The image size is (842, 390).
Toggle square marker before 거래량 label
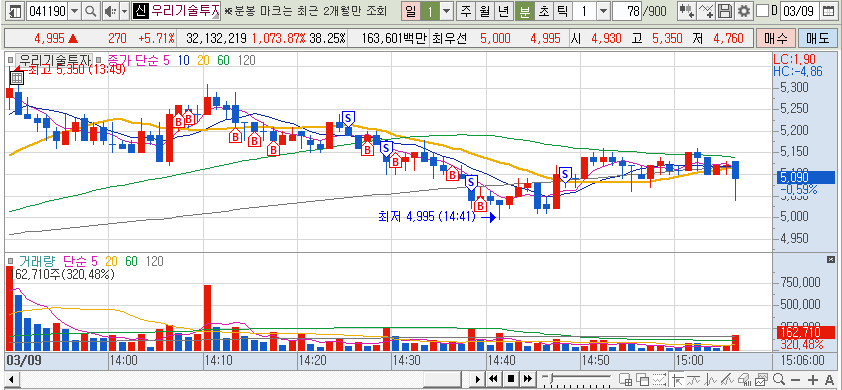click(10, 261)
